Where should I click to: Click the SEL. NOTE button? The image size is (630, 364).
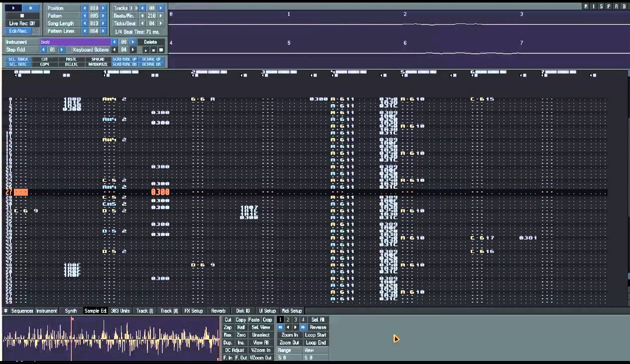click(18, 64)
